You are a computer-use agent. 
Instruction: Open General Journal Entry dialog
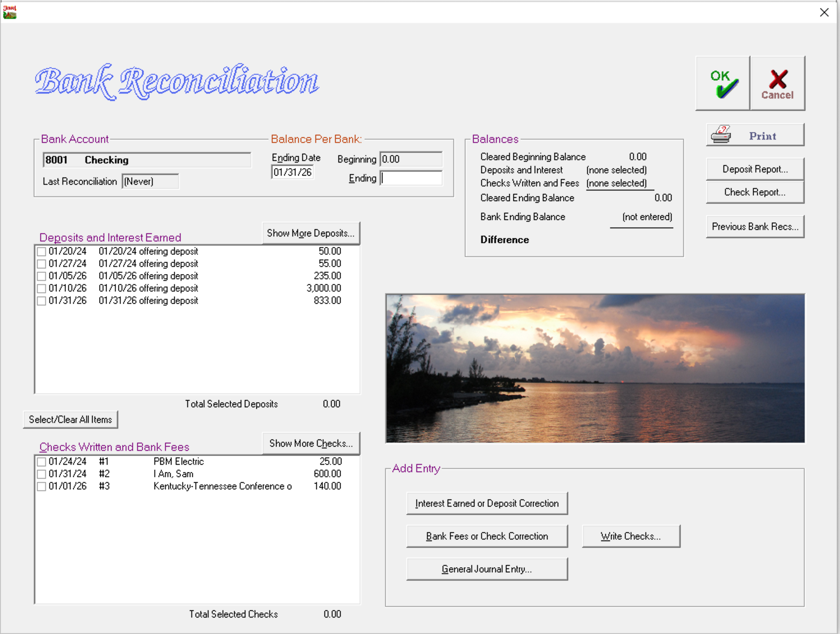click(487, 569)
